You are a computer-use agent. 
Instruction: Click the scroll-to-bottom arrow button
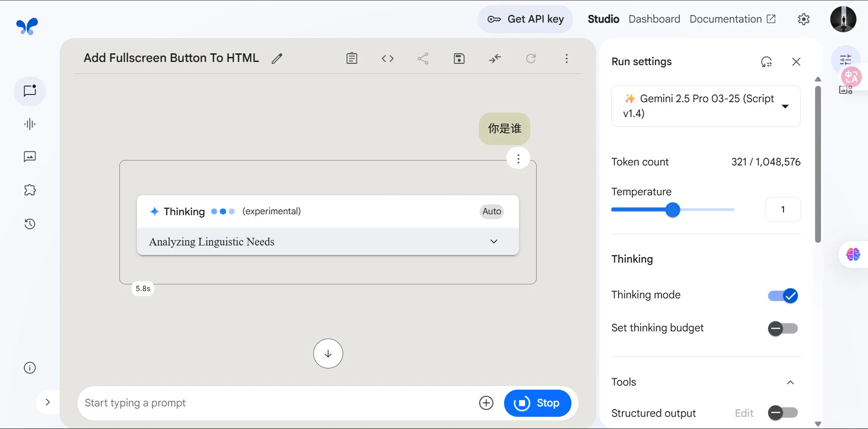(x=328, y=354)
